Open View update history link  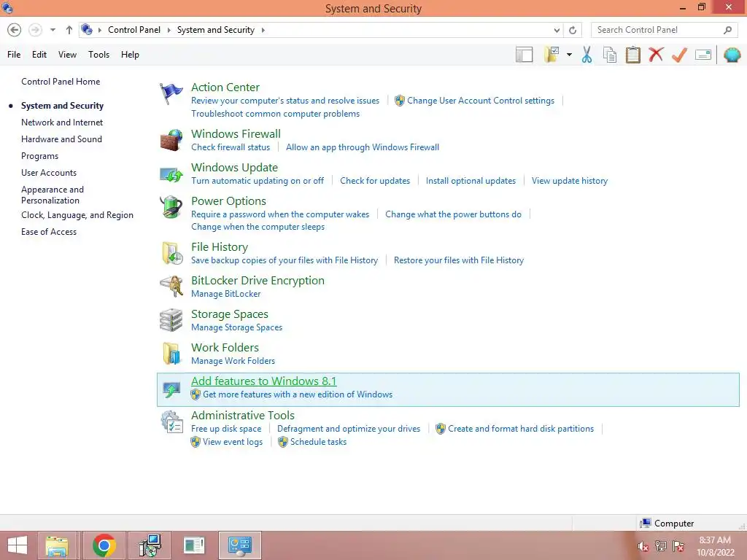[x=570, y=181]
